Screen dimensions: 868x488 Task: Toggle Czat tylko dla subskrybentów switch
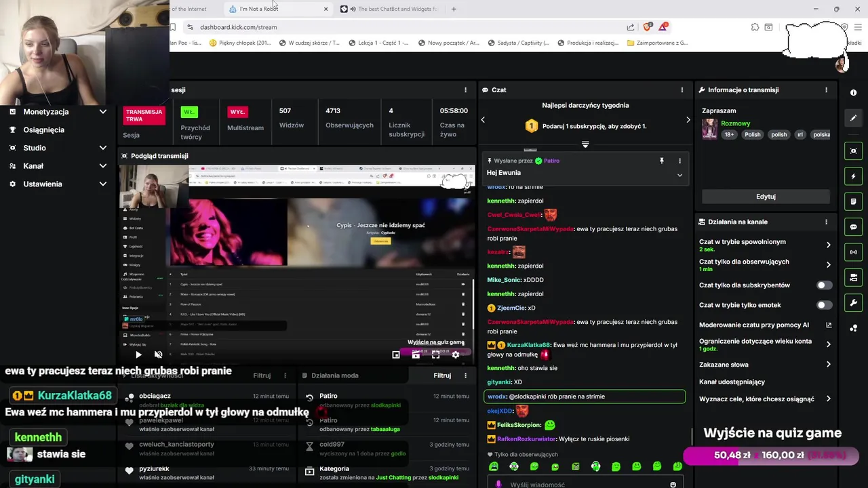pos(824,285)
